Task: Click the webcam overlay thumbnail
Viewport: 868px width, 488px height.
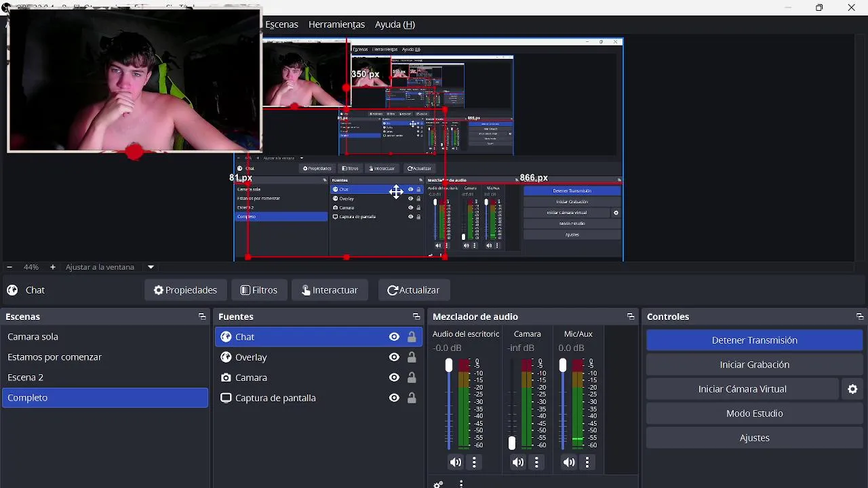Action: (x=134, y=80)
